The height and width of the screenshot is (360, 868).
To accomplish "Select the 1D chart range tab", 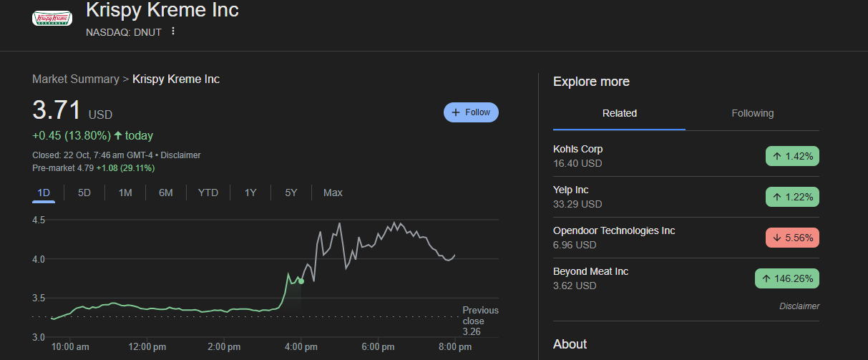I will coord(44,193).
